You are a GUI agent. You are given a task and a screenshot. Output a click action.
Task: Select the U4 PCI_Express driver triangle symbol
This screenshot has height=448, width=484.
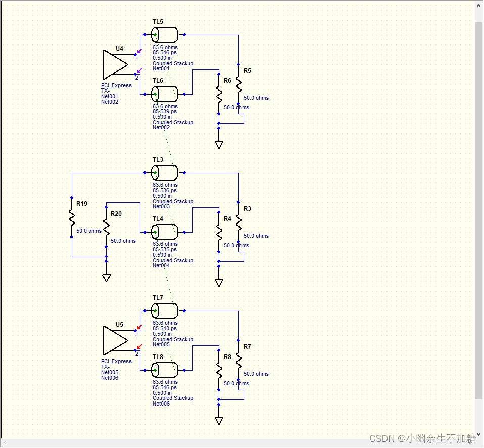116,65
